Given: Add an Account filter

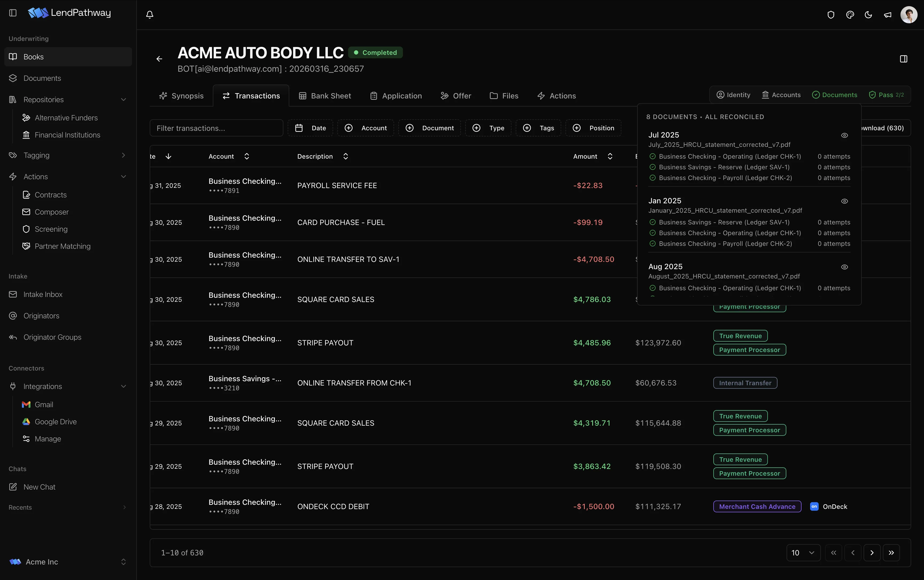Looking at the screenshot, I should (365, 128).
